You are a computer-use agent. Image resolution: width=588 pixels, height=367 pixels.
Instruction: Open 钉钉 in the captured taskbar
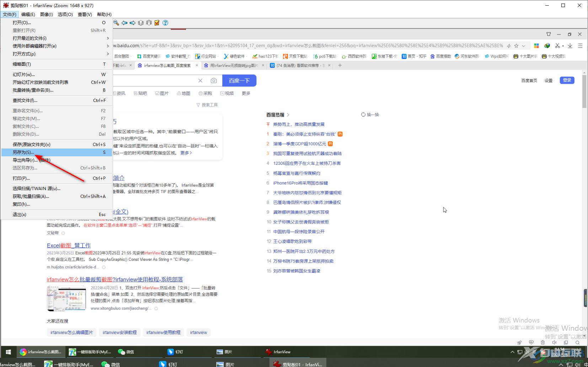(x=175, y=352)
